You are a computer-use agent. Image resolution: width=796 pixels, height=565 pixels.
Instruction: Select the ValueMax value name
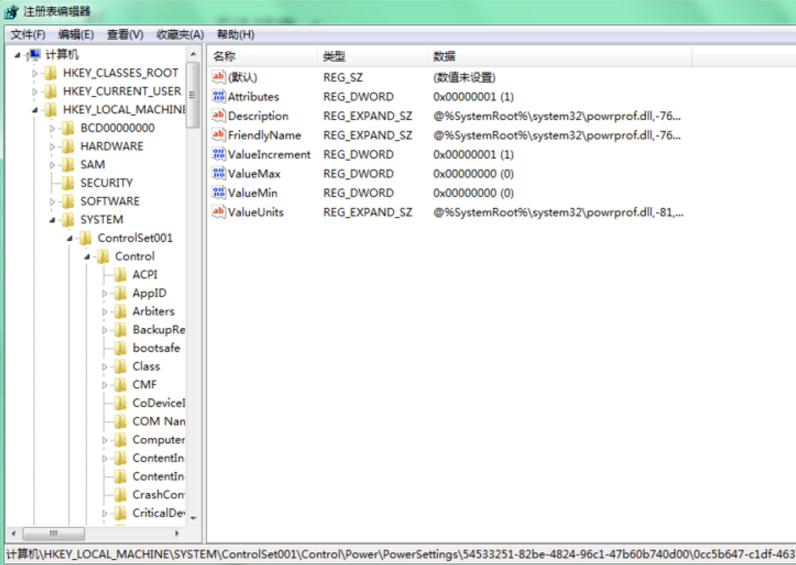[x=254, y=174]
